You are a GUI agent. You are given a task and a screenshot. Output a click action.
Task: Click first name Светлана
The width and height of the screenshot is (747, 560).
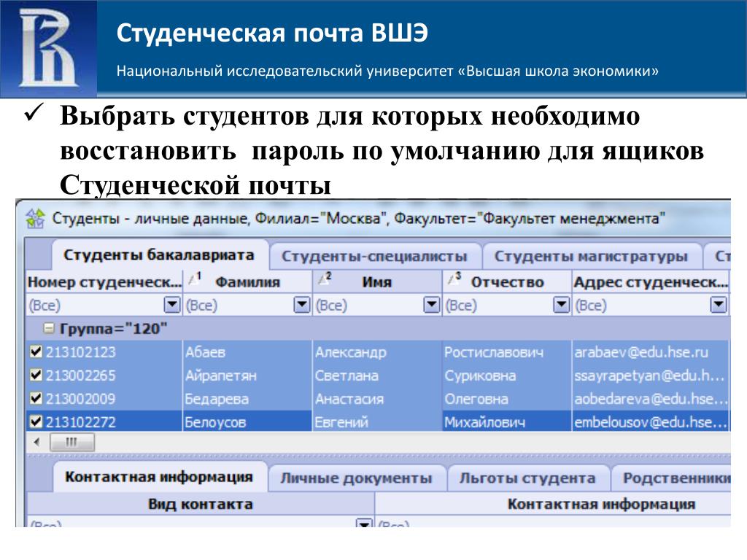[347, 376]
